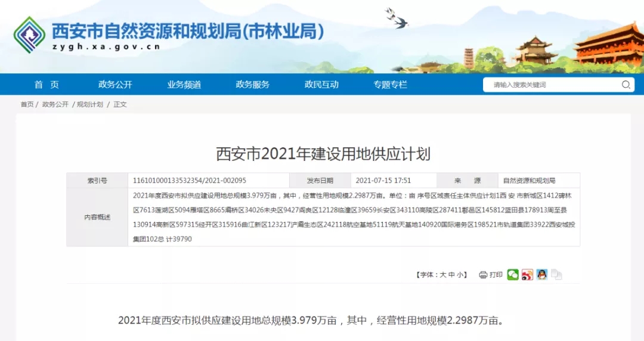Click the copy link icon
644x341 pixels.
pos(556,275)
